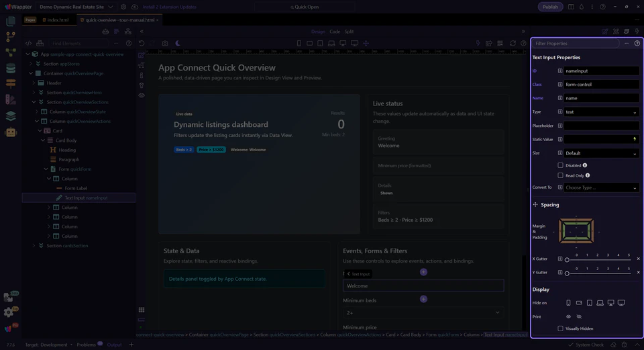The height and width of the screenshot is (350, 644).
Task: Select the move/fit crosshair icon in toolbar
Action: [366, 43]
